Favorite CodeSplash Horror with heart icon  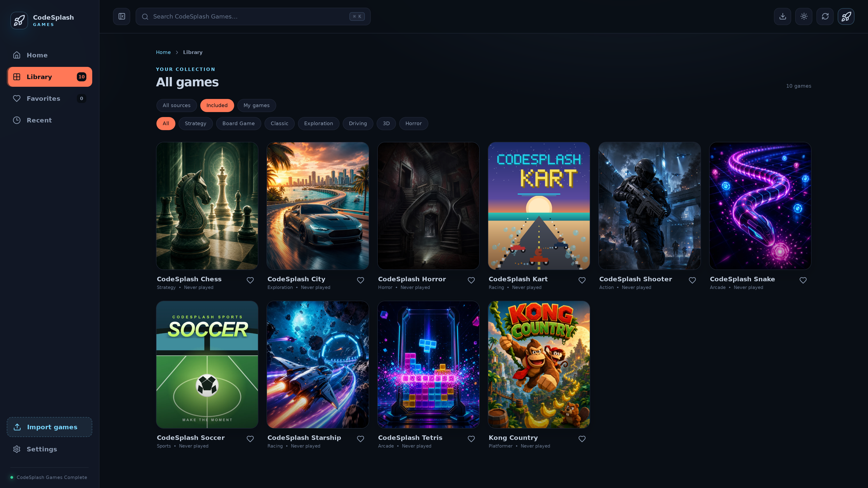click(x=471, y=280)
